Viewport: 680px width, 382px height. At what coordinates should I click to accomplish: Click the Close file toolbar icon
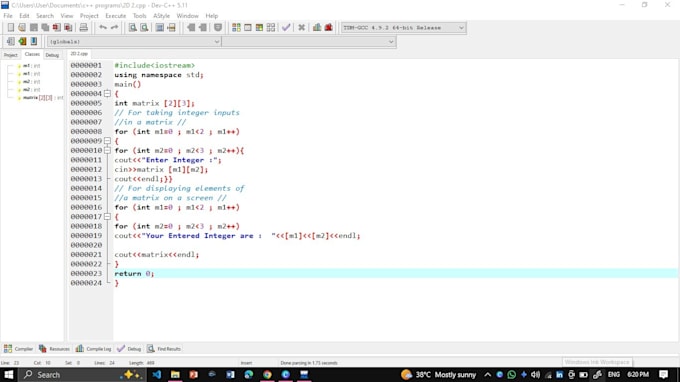point(56,28)
